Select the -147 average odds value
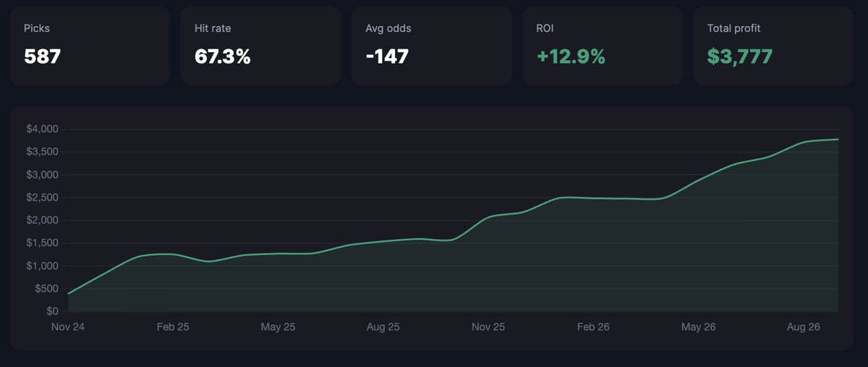This screenshot has height=367, width=868. tap(387, 56)
